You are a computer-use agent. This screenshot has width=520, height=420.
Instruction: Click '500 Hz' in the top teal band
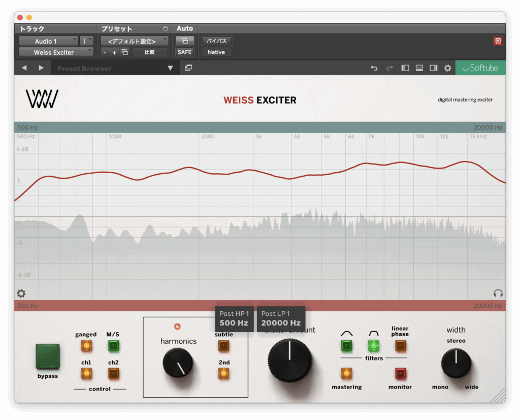27,127
